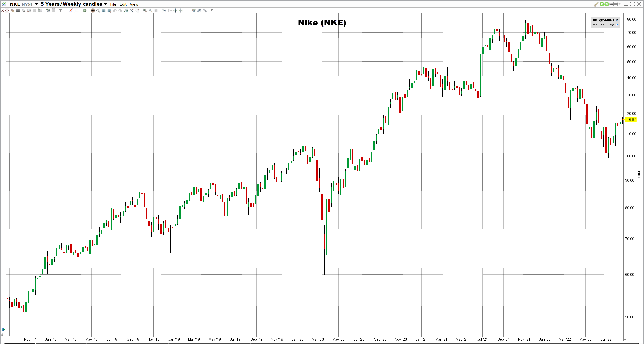Viewport: 644px width, 344px height.
Task: Select the single trendline drawing tool
Action: (132, 10)
